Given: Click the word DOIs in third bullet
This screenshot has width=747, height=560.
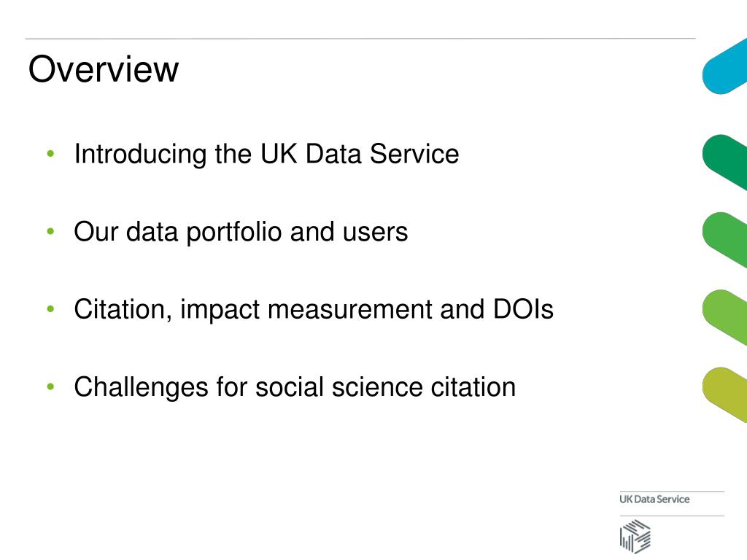Looking at the screenshot, I should 523,309.
